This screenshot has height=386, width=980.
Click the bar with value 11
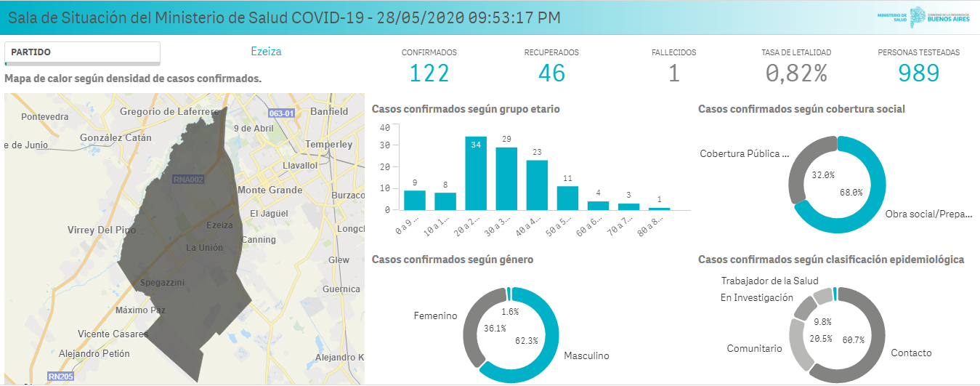pyautogui.click(x=567, y=198)
